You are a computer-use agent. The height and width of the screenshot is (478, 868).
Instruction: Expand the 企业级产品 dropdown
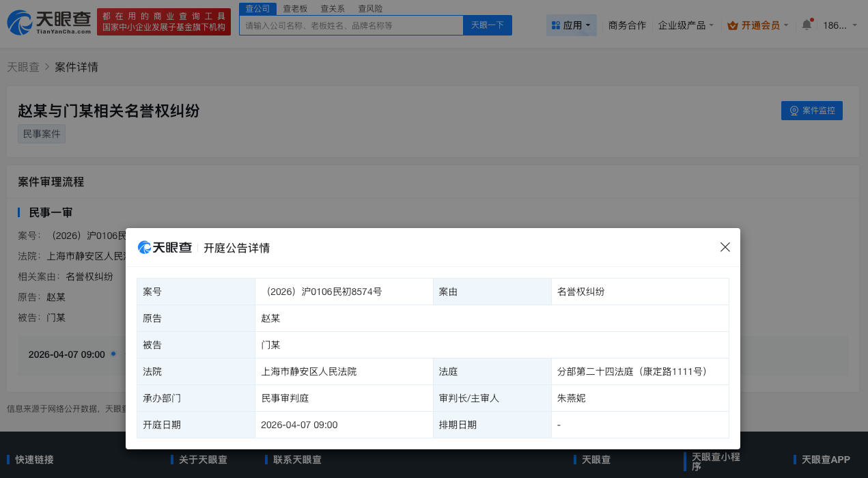[686, 25]
